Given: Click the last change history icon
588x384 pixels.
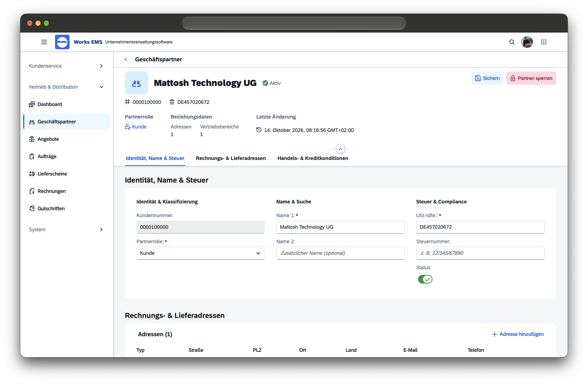Looking at the screenshot, I should click(x=259, y=130).
